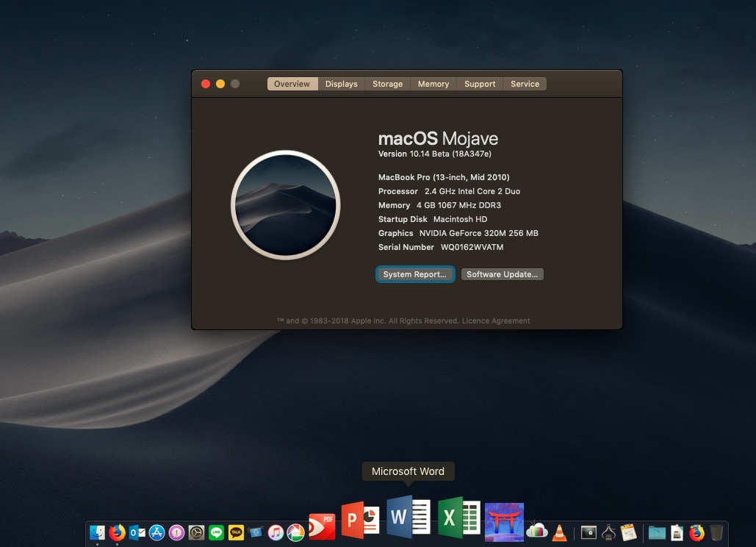Click the macOS Mojave logo image
This screenshot has width=756, height=547.
click(x=285, y=205)
